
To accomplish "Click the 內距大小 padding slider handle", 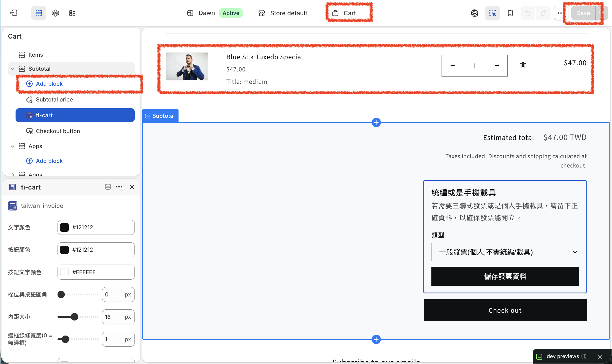I will coord(74,317).
